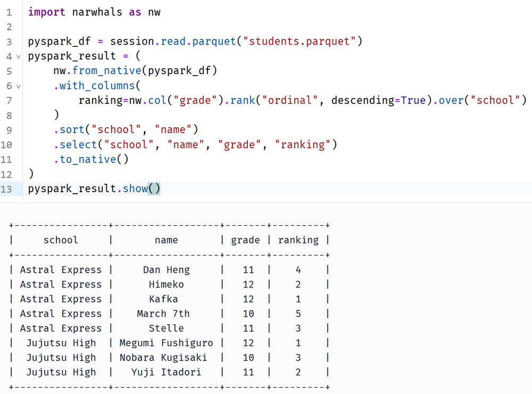Click the word 'narwhals' in the import line
Screen dimensions: 532x394
97,12
